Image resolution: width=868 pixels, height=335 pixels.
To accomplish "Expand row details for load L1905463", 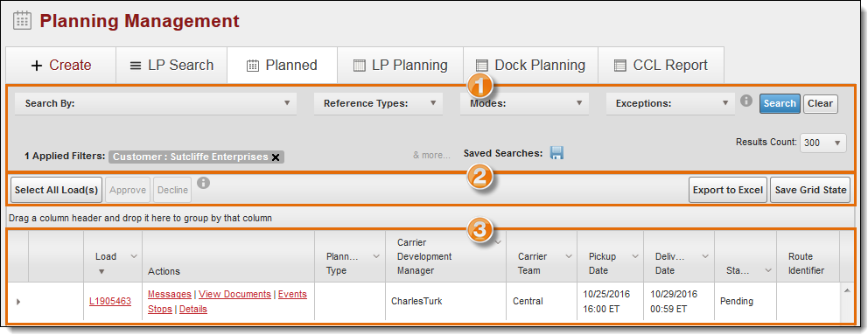I will (18, 302).
